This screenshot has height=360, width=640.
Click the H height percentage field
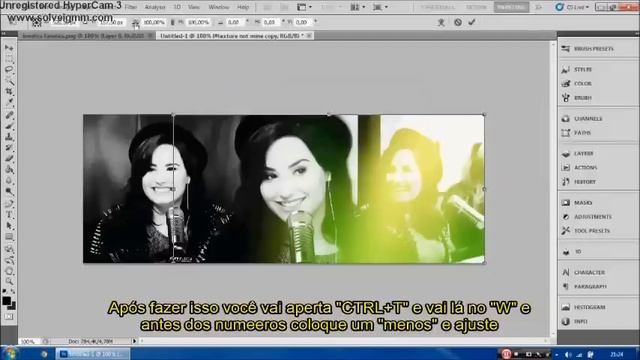pos(198,22)
